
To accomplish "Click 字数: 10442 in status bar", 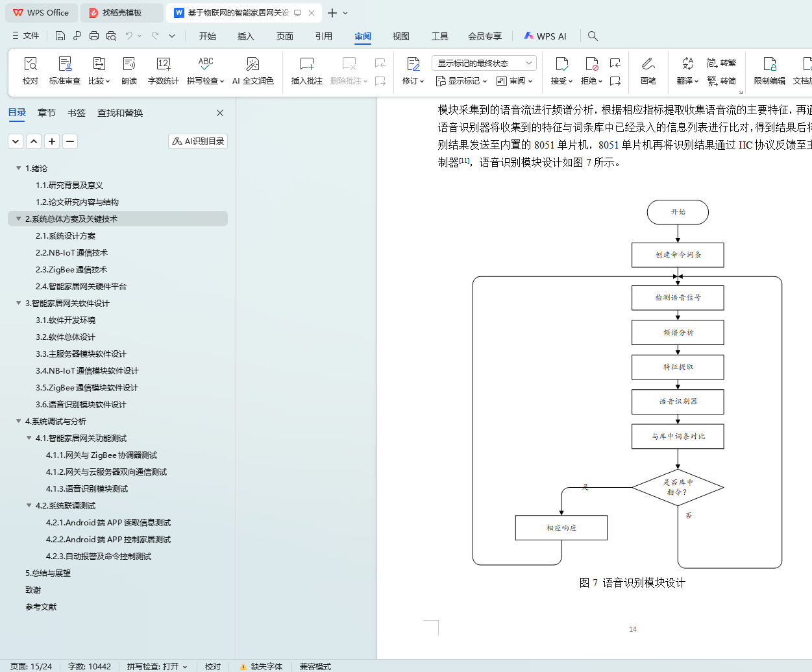I will point(90,666).
